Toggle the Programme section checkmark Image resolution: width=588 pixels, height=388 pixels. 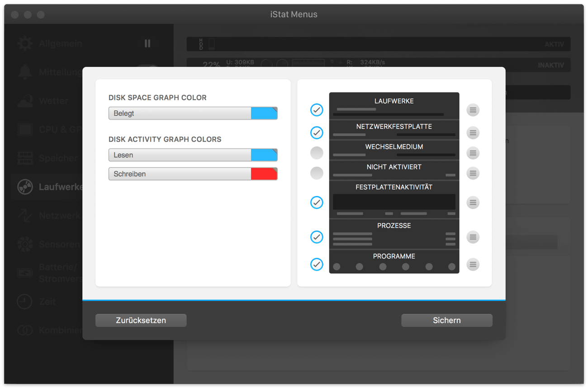point(317,264)
